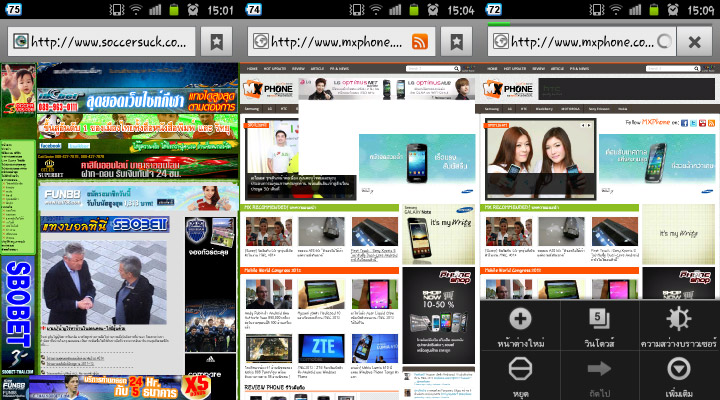Viewport: 720px width, 400px height.
Task: Click the search box on the 15:04 mxphone page
Action: (433, 68)
